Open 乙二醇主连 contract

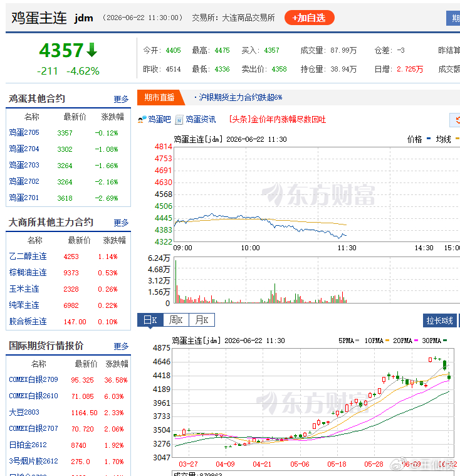coord(28,257)
